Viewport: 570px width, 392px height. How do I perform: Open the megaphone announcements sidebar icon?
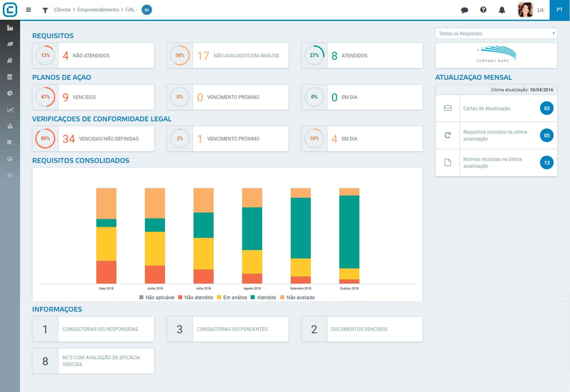tap(10, 175)
